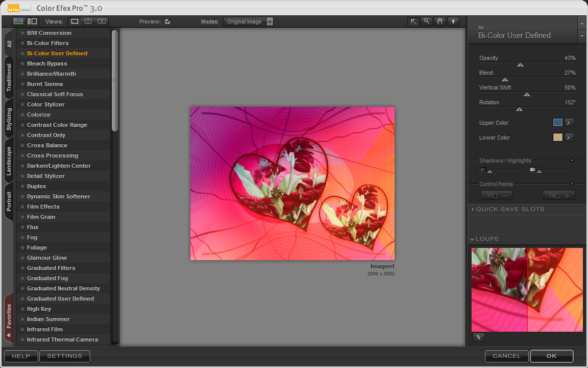Click the Highlights protection slider handle
The height and width of the screenshot is (368, 588).
click(539, 171)
